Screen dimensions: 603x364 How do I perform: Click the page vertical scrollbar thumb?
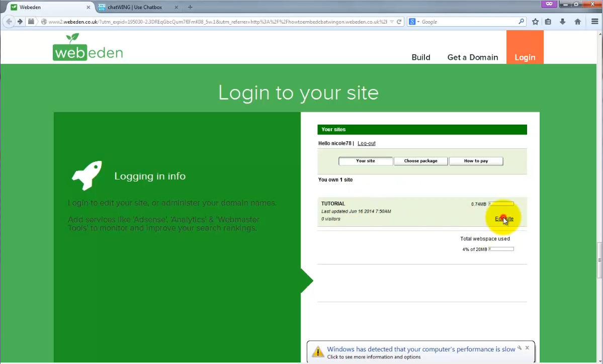coord(599,260)
